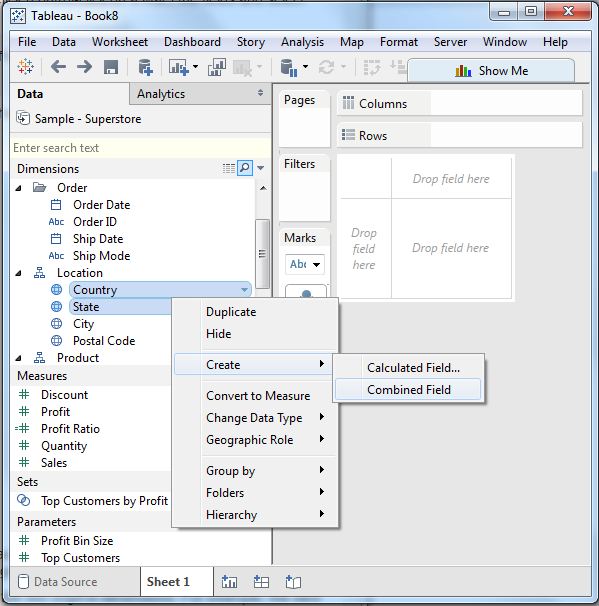Screen dimensions: 599x606
Task: Click the new dashboard icon beside Sheet 1
Action: (261, 581)
